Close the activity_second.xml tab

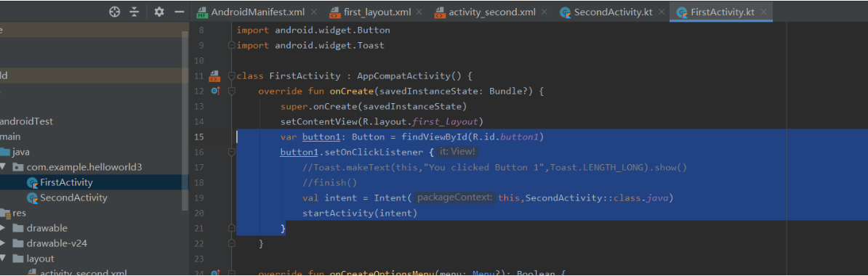[x=544, y=12]
